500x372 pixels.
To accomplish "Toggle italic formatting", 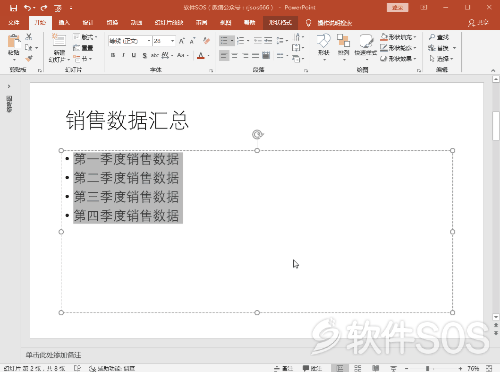I will click(x=123, y=55).
